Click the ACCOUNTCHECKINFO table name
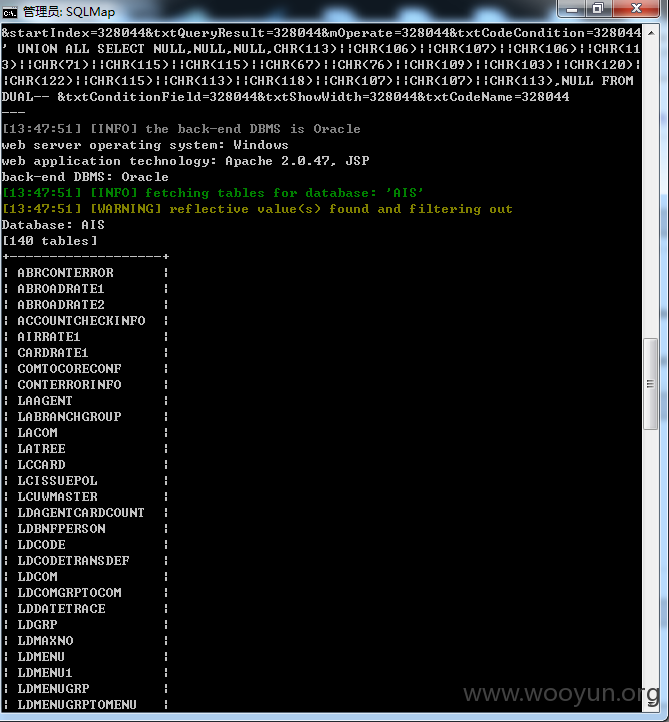The image size is (669, 722). 81,320
